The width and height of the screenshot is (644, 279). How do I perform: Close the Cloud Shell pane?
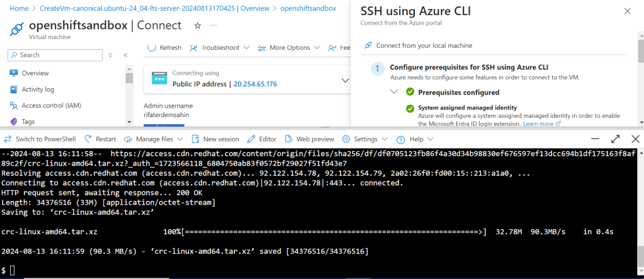(635, 139)
